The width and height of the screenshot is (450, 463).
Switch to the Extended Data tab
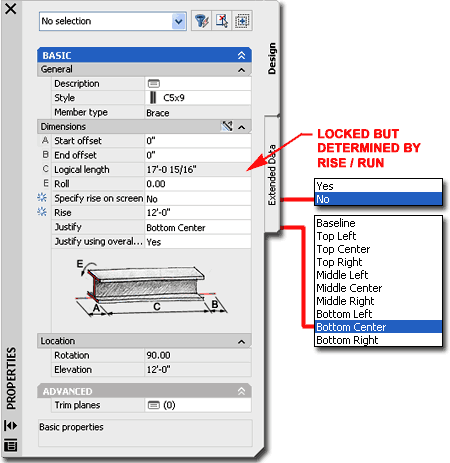(272, 175)
